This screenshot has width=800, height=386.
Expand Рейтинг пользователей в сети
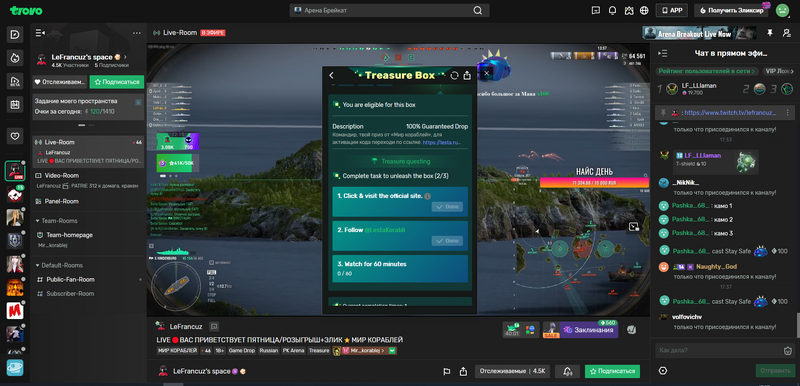click(707, 71)
